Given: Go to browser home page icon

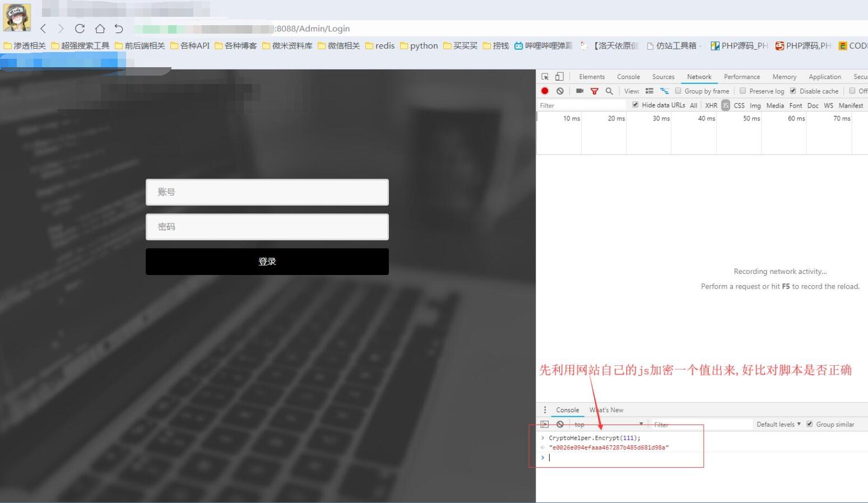Looking at the screenshot, I should pos(100,29).
